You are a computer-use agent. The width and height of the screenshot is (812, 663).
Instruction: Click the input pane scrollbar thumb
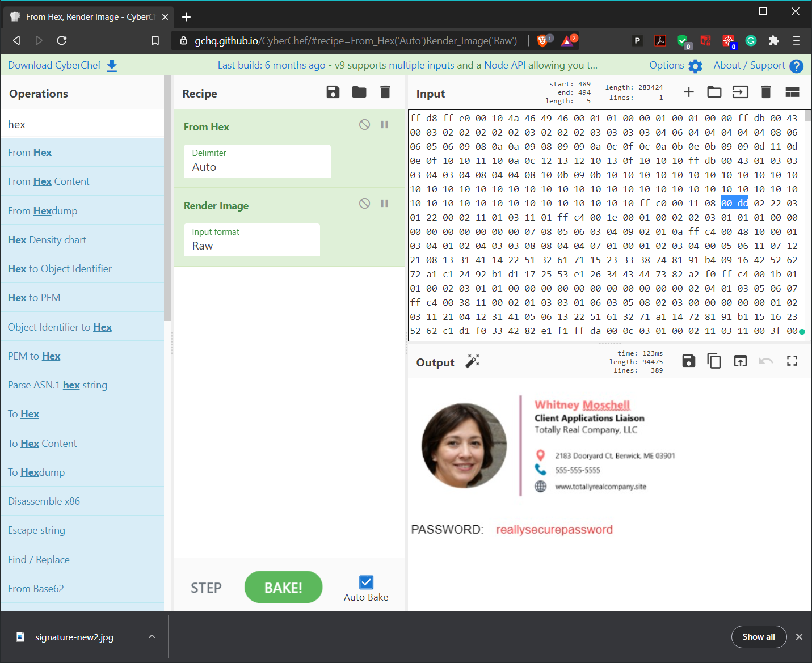point(808,116)
